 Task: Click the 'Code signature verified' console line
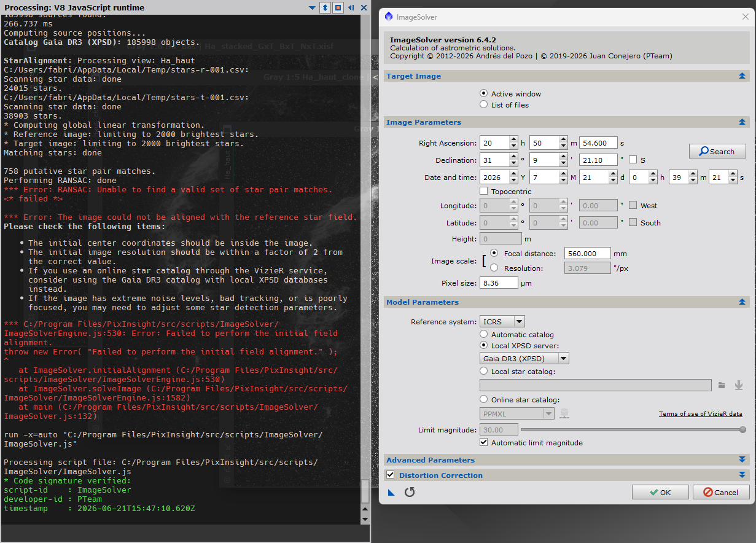[68, 481]
